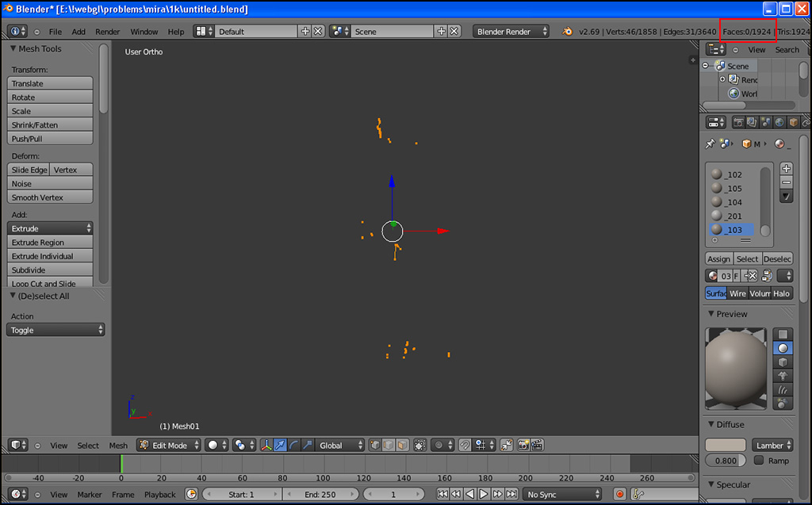This screenshot has width=812, height=505.
Task: Toggle the timeline record button
Action: 619,494
